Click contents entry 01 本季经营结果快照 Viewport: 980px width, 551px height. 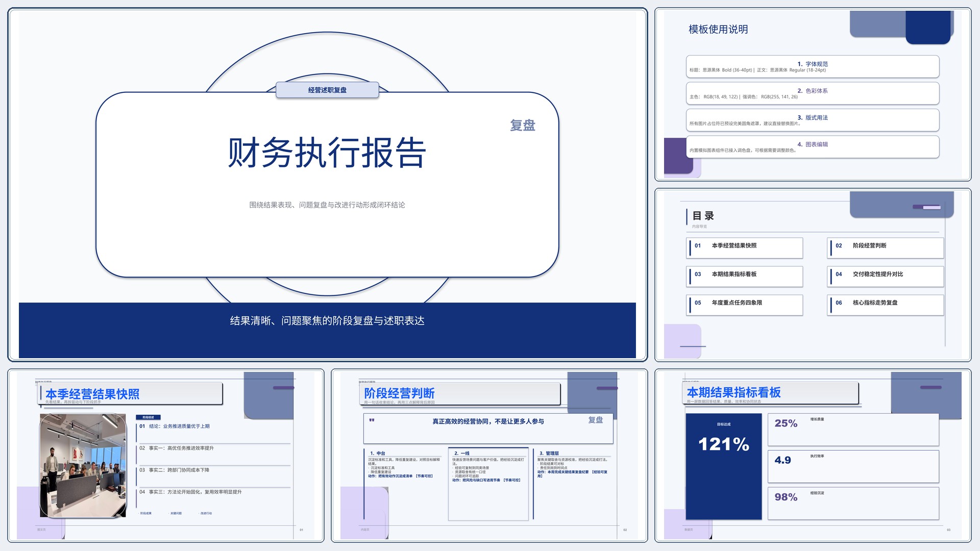coord(745,248)
